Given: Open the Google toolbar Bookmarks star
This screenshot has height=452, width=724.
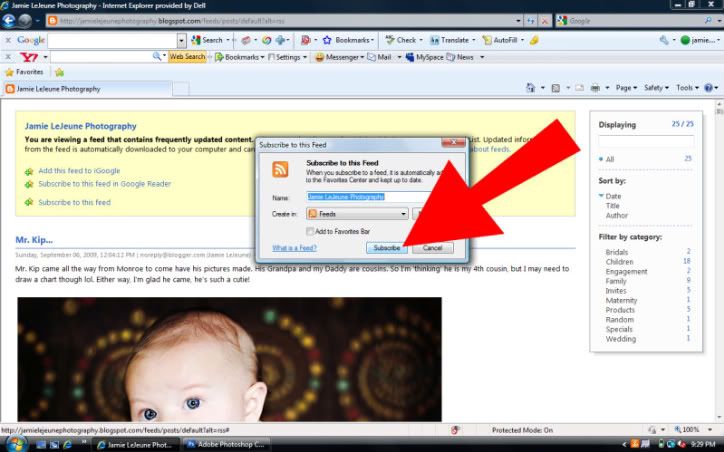Looking at the screenshot, I should click(327, 40).
